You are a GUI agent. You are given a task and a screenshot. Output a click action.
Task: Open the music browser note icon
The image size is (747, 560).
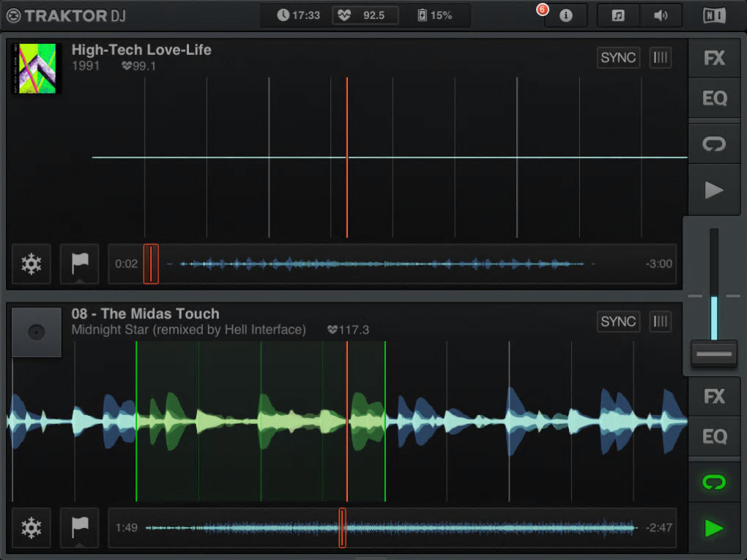[x=618, y=15]
